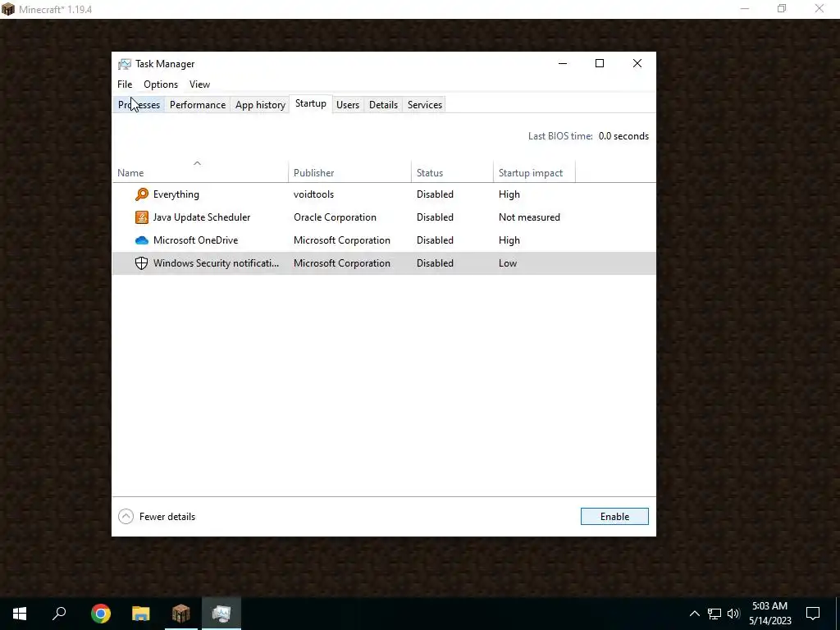Launch Google Chrome from taskbar
This screenshot has width=840, height=630.
(101, 614)
